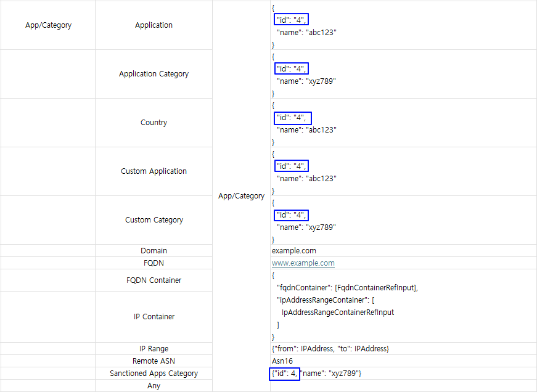The height and width of the screenshot is (392, 537).
Task: Click the merged App/Category column cell
Action: (242, 196)
